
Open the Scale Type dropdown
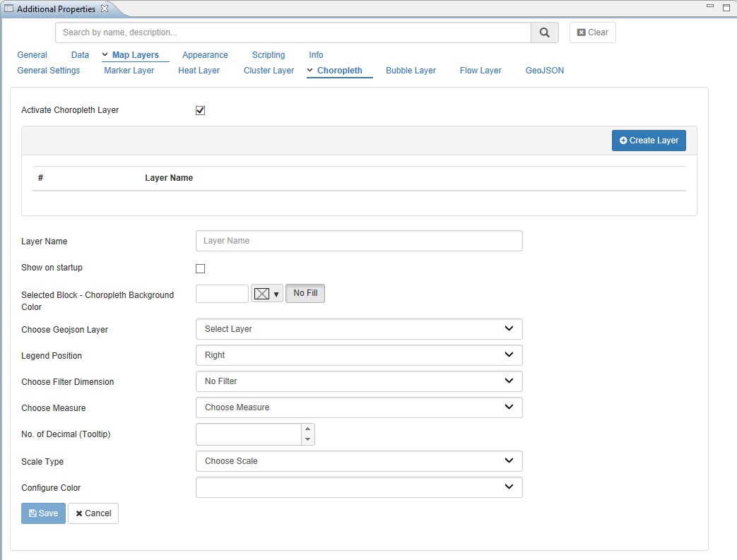coord(359,461)
